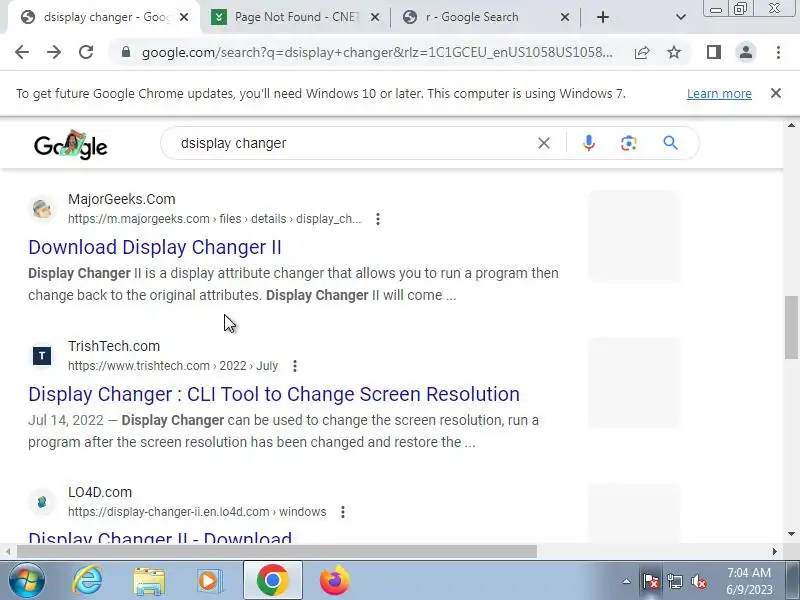The width and height of the screenshot is (800, 600).
Task: Launch Internet Explorer from the taskbar
Action: coord(88,581)
